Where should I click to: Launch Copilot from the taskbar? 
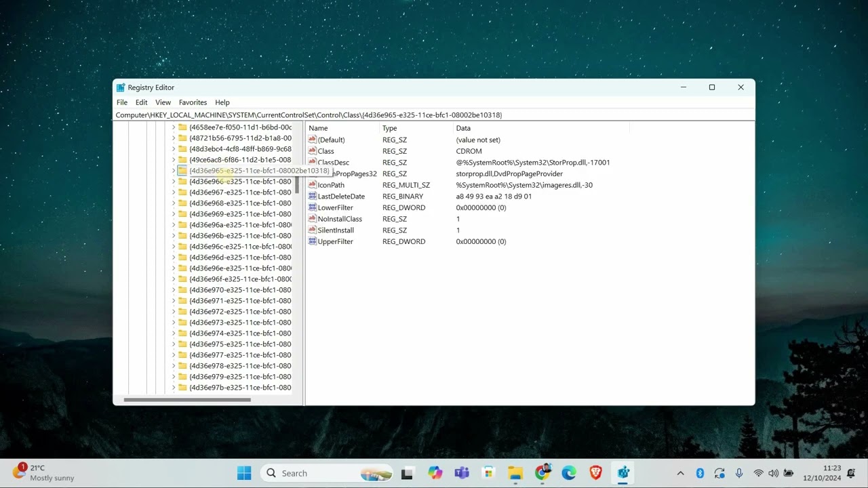[x=435, y=473]
